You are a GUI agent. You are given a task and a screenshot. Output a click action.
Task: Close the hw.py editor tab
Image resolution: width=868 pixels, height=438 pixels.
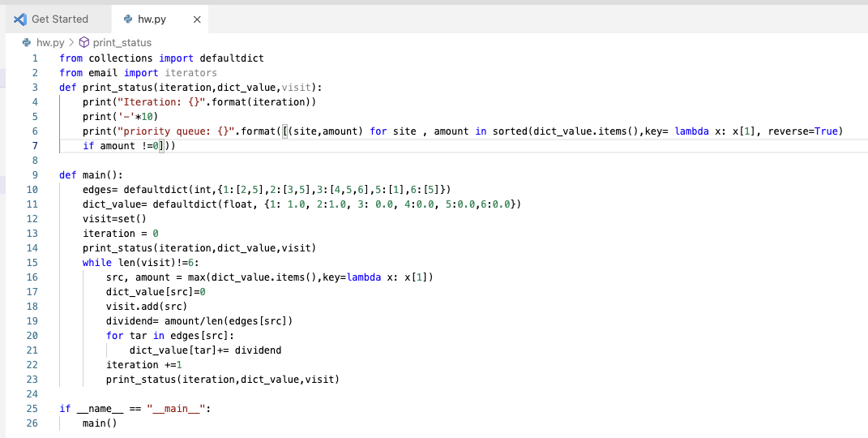pos(196,19)
